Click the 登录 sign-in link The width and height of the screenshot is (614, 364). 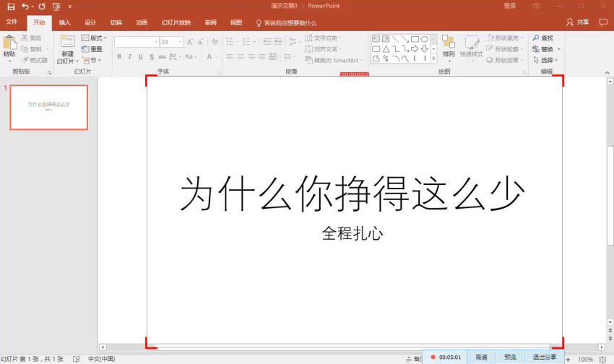pyautogui.click(x=509, y=6)
